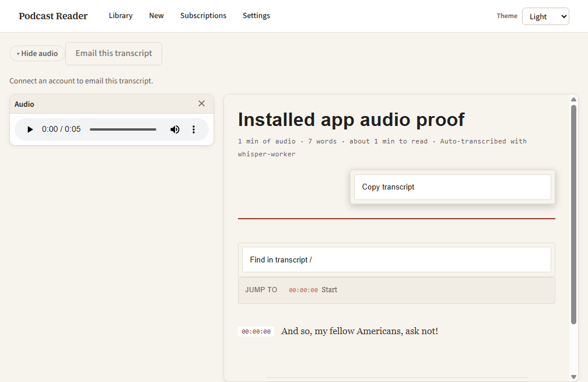Jump to 00:00:00 Start marker
This screenshot has width=588, height=382.
point(313,290)
